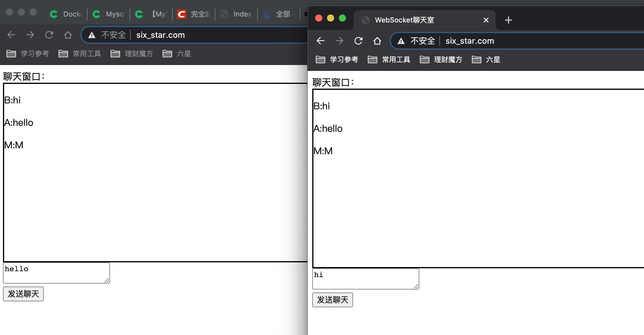Image resolution: width=644 pixels, height=335 pixels.
Task: Go forward in the WebSocket chat window
Action: point(339,41)
